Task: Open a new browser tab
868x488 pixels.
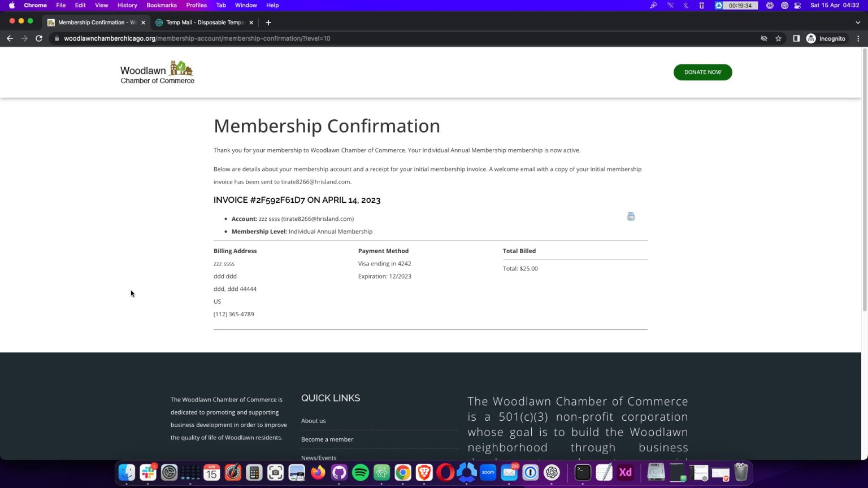Action: [x=268, y=23]
